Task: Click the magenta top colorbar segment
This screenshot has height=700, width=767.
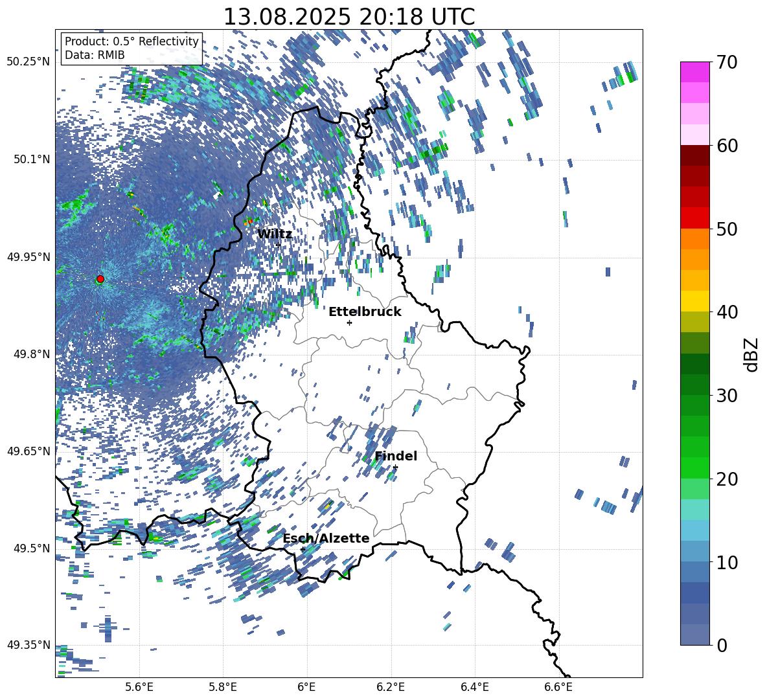Action: pos(694,72)
